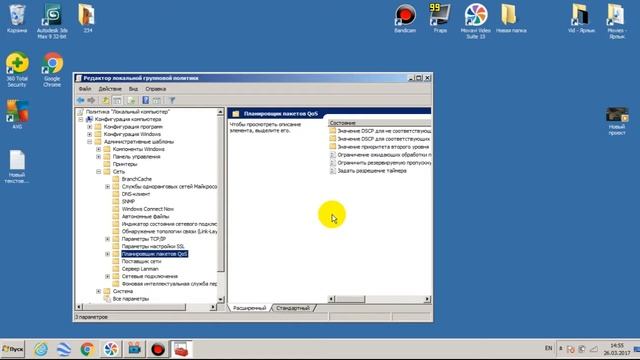Select the Принтеры tree item
This screenshot has height=360, width=640.
[125, 164]
